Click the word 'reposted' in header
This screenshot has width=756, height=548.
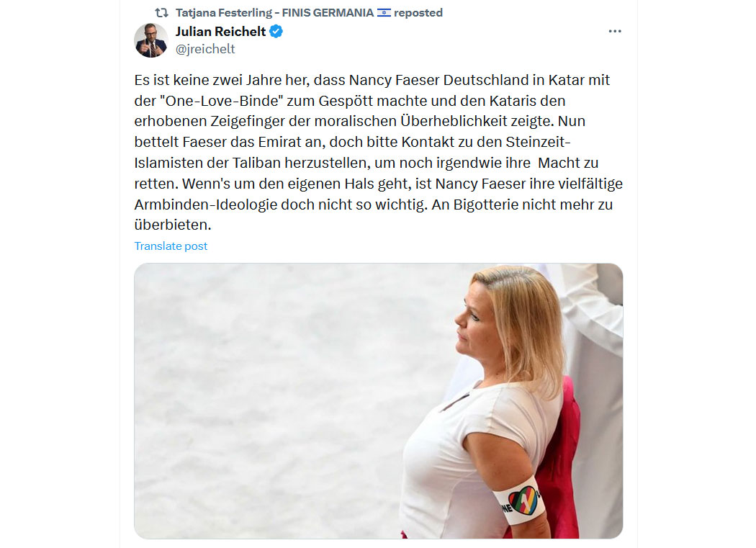(x=418, y=12)
